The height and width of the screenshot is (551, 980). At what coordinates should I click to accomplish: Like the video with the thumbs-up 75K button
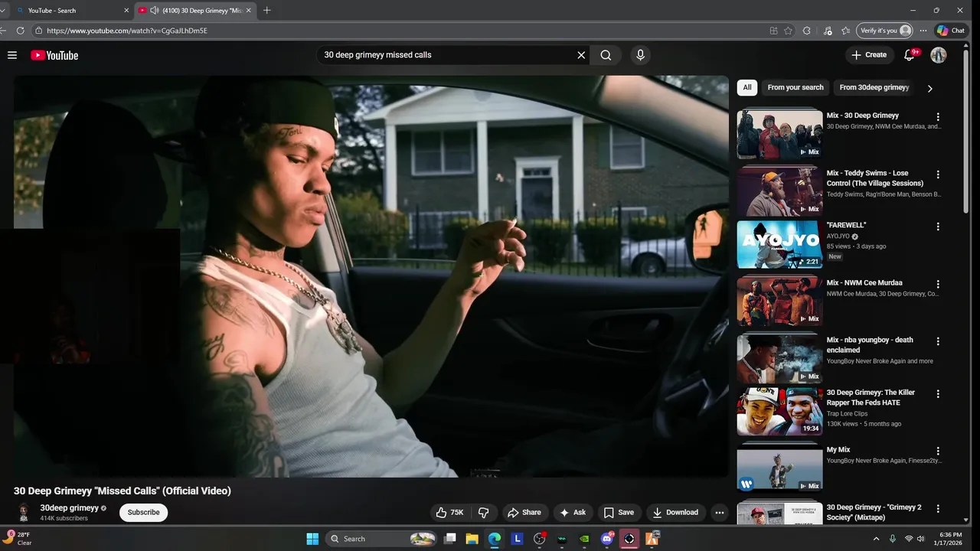(x=450, y=513)
